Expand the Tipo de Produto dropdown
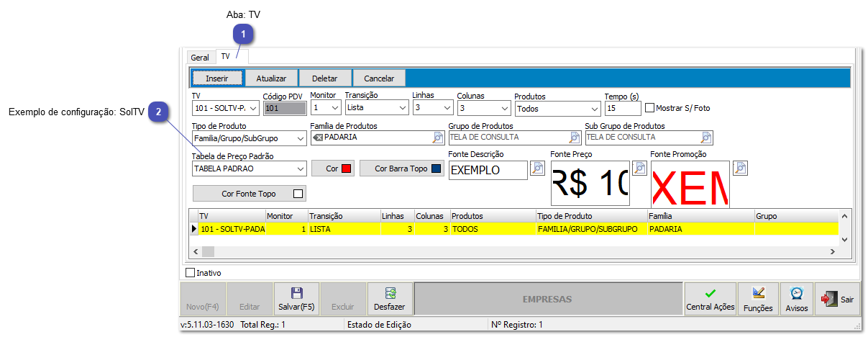868x337 pixels. point(300,138)
